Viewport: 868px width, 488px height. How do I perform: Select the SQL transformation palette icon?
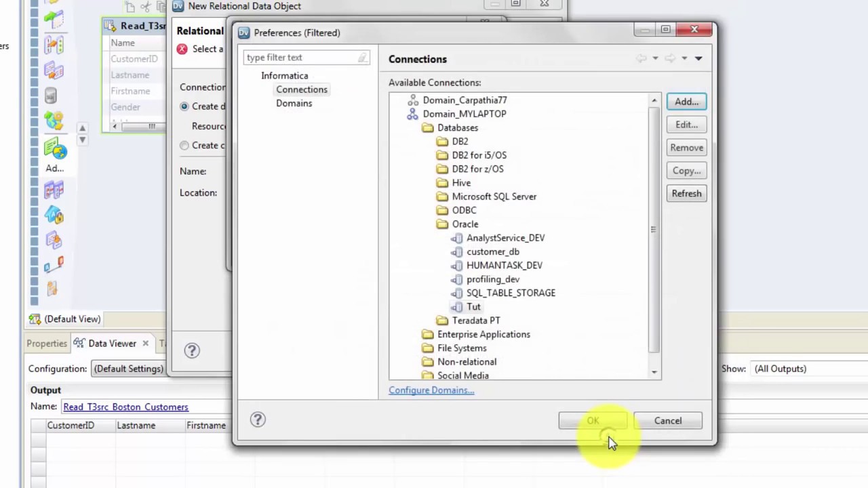[x=51, y=96]
